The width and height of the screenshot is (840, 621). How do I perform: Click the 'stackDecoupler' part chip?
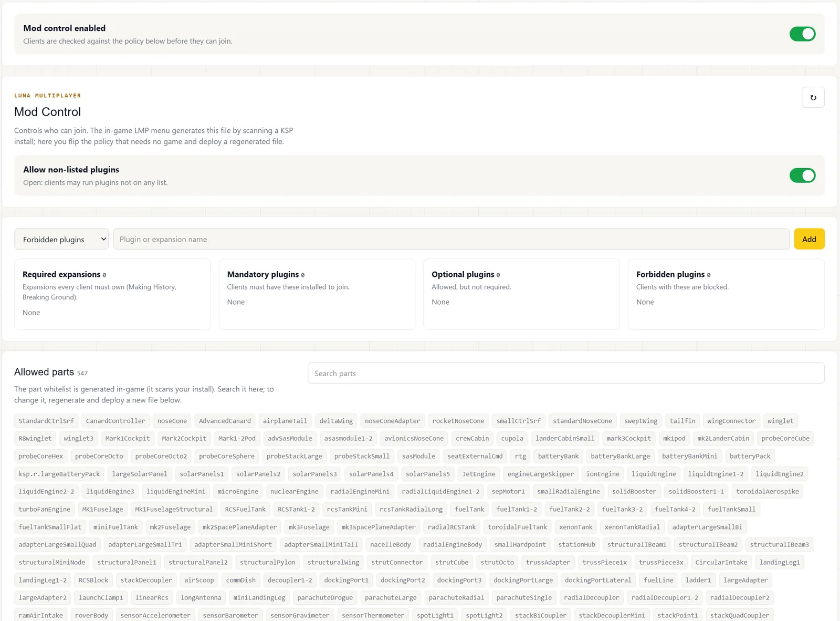point(146,580)
